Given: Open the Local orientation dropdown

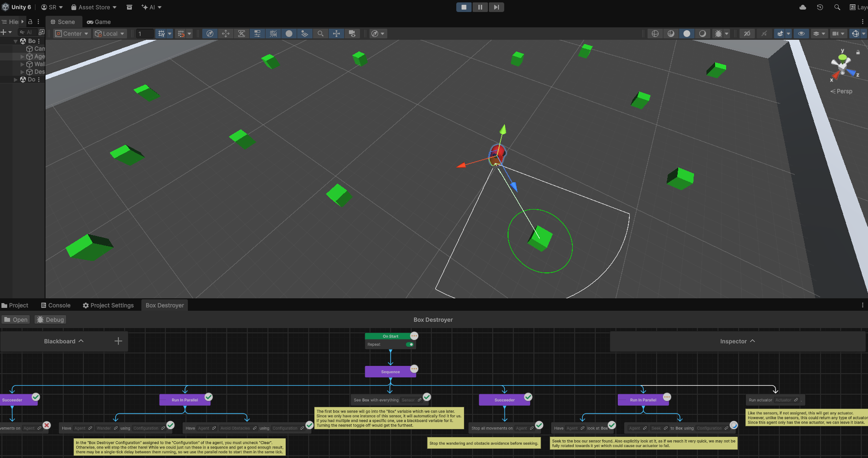Looking at the screenshot, I should tap(109, 34).
